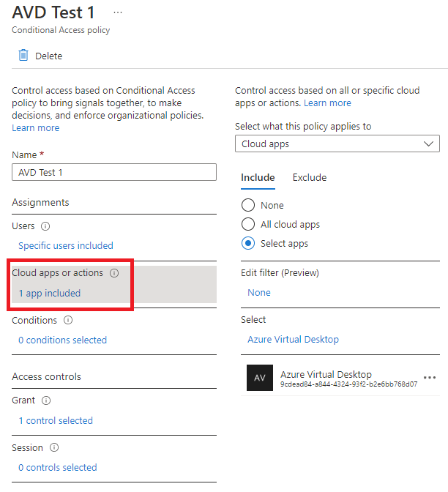Viewport: 448px width, 492px height.
Task: Open the three-dot menu for Azure Virtual Desktop row
Action: [430, 378]
